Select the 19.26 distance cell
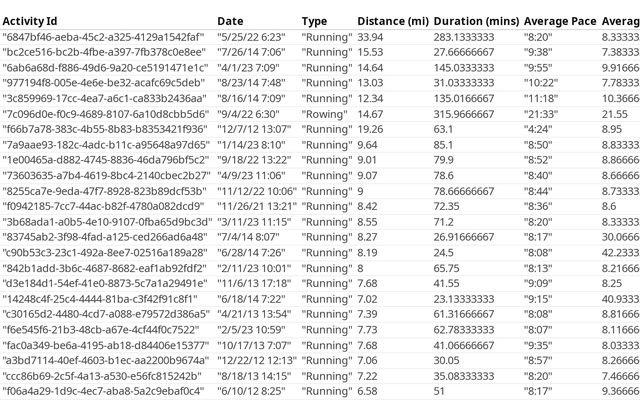This screenshot has height=400, width=640. (370, 129)
